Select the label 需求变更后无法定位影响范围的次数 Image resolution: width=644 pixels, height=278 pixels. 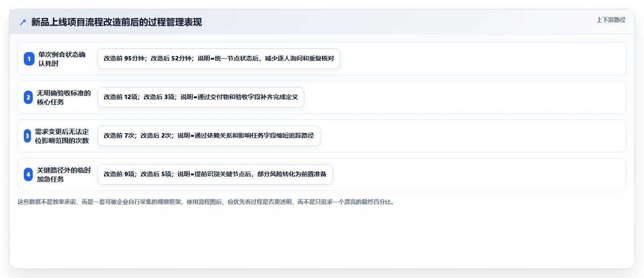tap(62, 136)
